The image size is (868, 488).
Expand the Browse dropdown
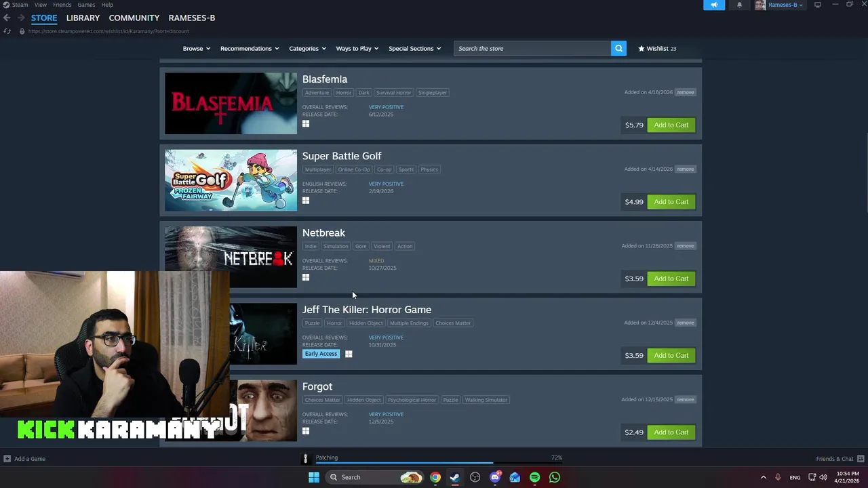[197, 48]
